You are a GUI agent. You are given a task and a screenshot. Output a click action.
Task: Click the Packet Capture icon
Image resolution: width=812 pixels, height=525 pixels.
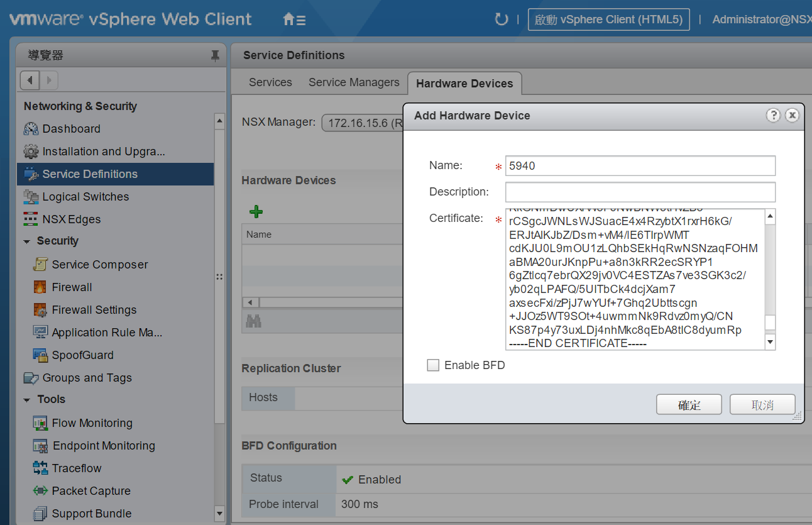click(40, 490)
